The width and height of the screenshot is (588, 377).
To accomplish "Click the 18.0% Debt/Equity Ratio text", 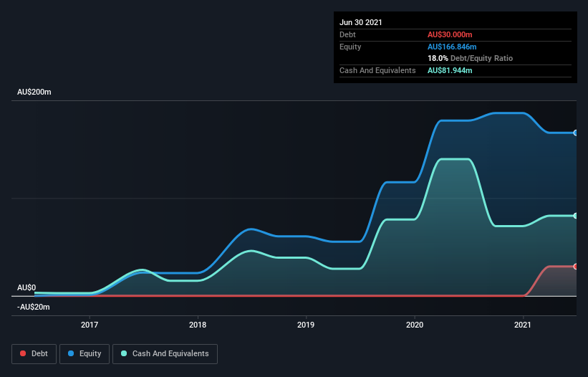I will coord(471,58).
